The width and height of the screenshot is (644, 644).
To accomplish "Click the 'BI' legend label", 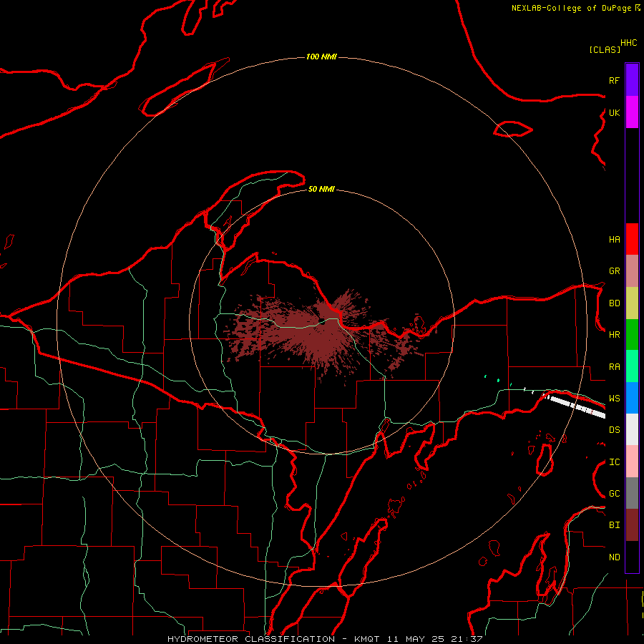I will coord(614,525).
